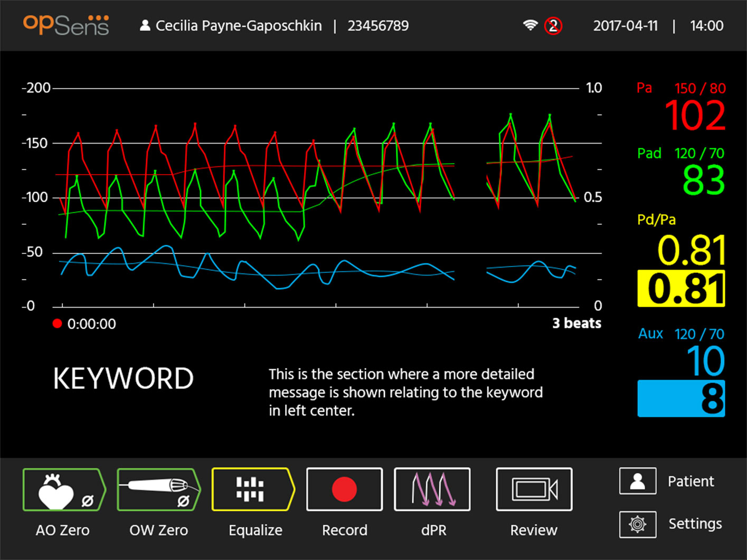Click the date 2017-04-11
Viewport: 747px width, 560px height.
pos(626,26)
